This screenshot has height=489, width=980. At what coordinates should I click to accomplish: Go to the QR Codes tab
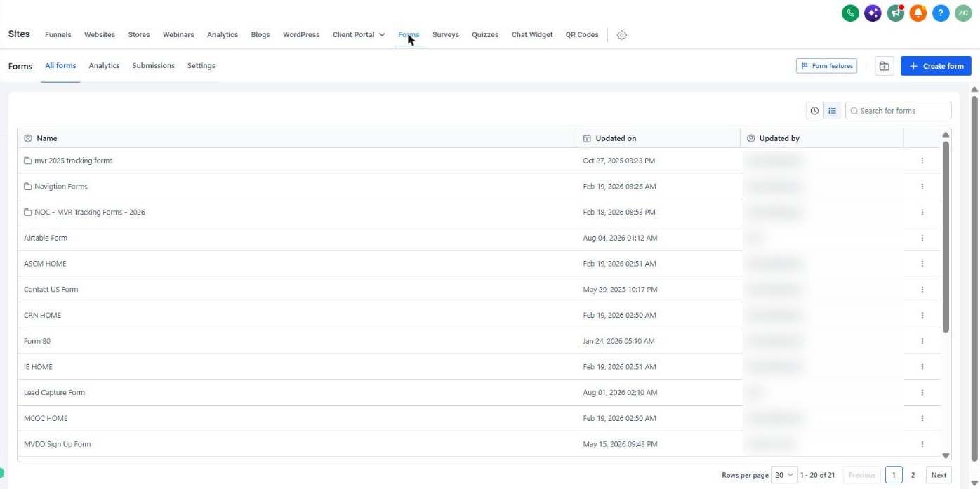click(582, 35)
